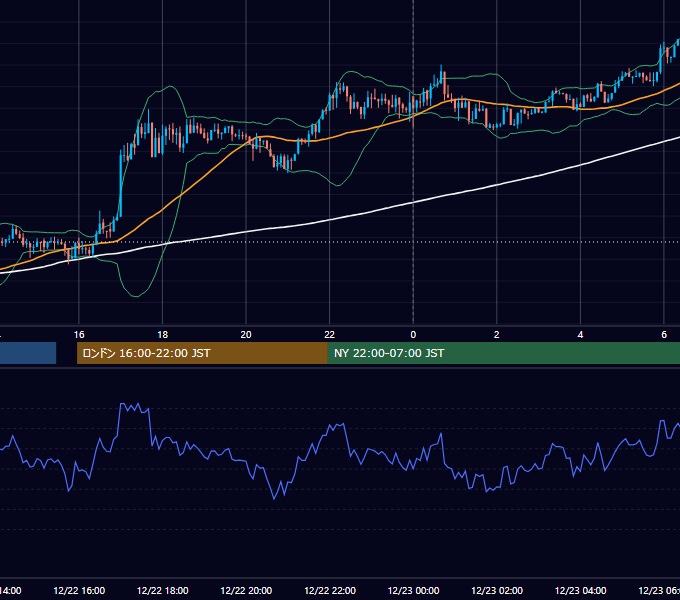Viewport: 680px width, 600px height.
Task: Click the 0 hour axis label
Action: pos(413,335)
